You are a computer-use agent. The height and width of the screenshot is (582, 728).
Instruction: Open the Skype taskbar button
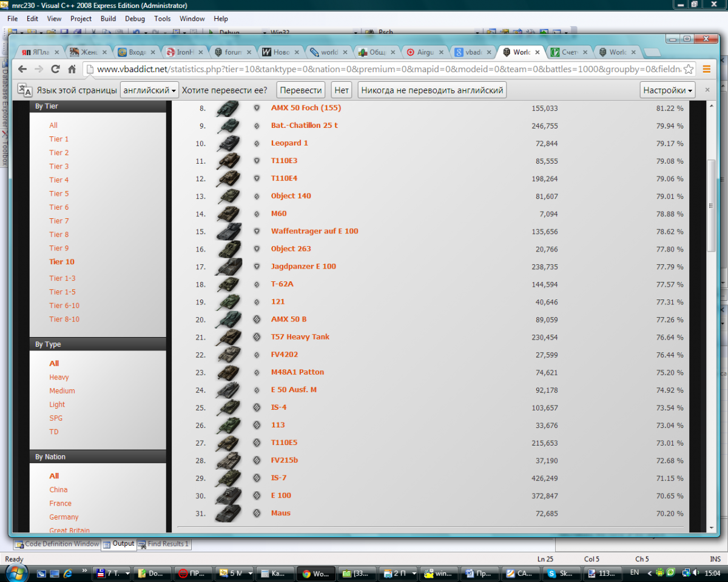[561, 573]
